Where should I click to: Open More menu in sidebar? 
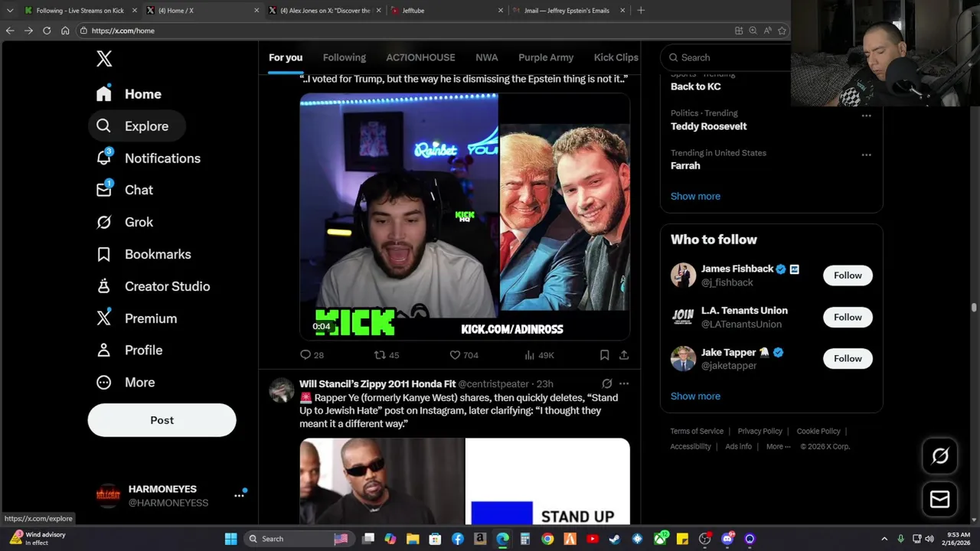(125, 382)
